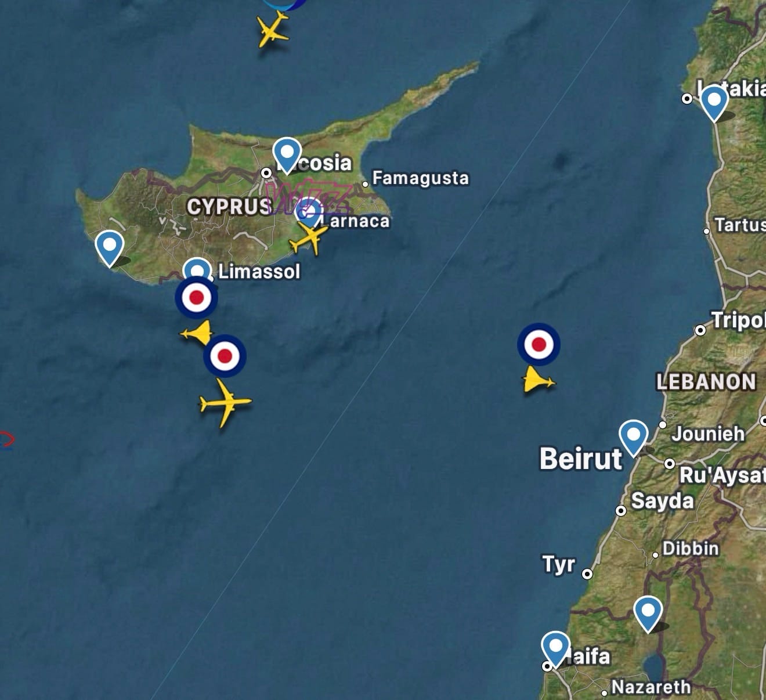Image resolution: width=766 pixels, height=700 pixels.
Task: Click the Beirut city label
Action: click(580, 459)
